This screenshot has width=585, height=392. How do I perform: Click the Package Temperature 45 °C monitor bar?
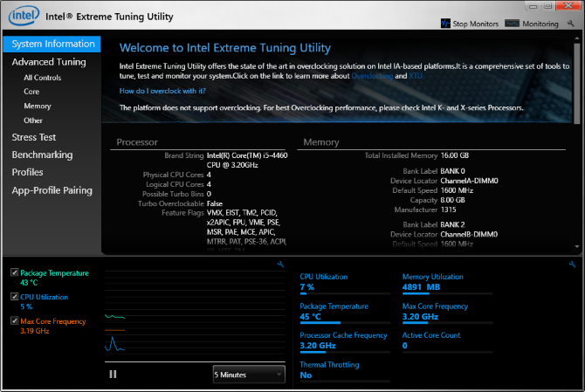point(345,323)
